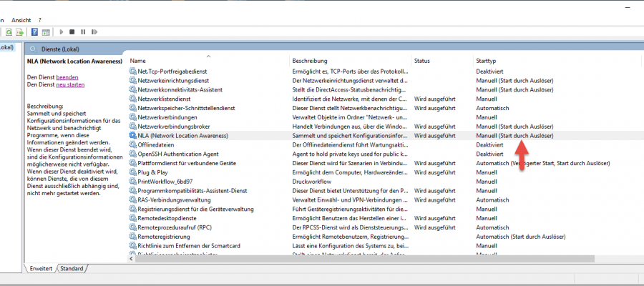Switch to the Standard tab
This screenshot has width=644, height=286.
pos(71,269)
